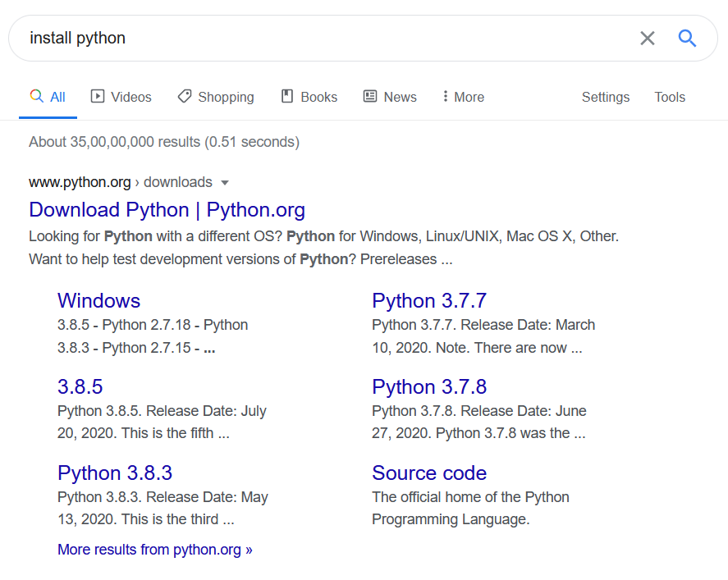Show search Tools options
Screen dimensions: 728x580
(x=670, y=97)
